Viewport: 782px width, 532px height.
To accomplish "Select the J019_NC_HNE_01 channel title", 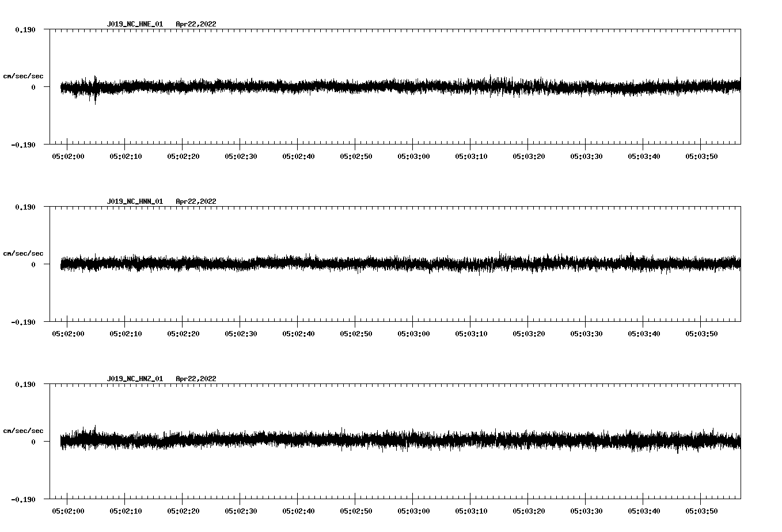I will tap(135, 24).
